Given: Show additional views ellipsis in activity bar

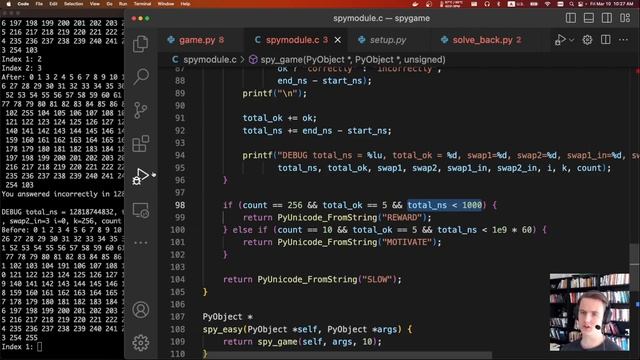Looking at the screenshot, I should (140, 243).
